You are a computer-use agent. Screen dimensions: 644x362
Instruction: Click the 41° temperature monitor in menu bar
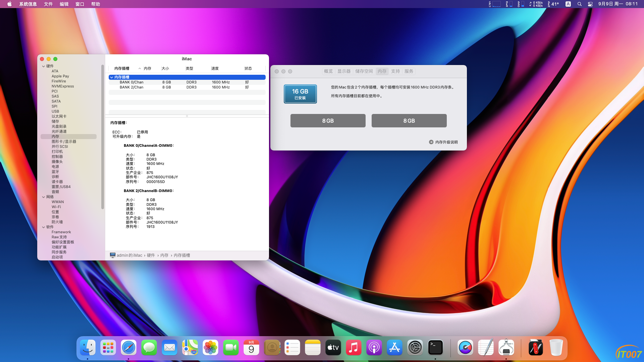coord(553,4)
